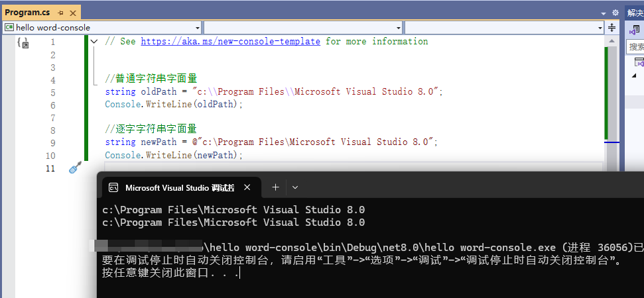Collapse the project node triangle in Solution Explorer

pos(634,75)
